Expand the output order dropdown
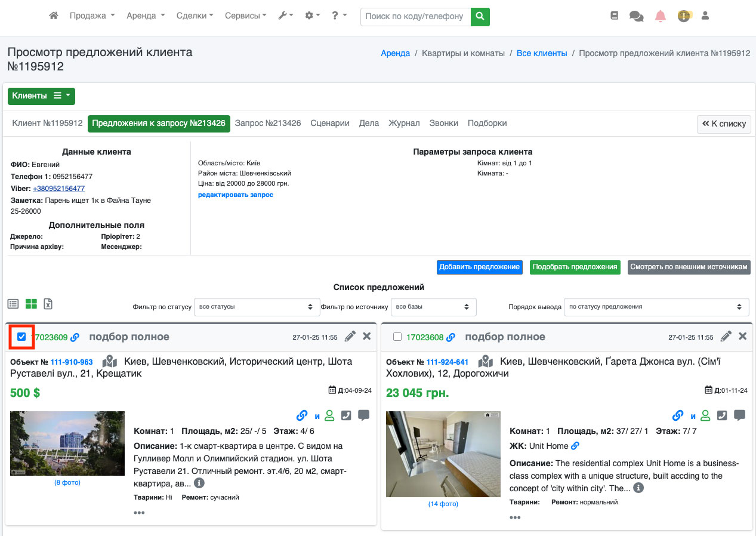Screen dimensions: 756x536 click(656, 307)
